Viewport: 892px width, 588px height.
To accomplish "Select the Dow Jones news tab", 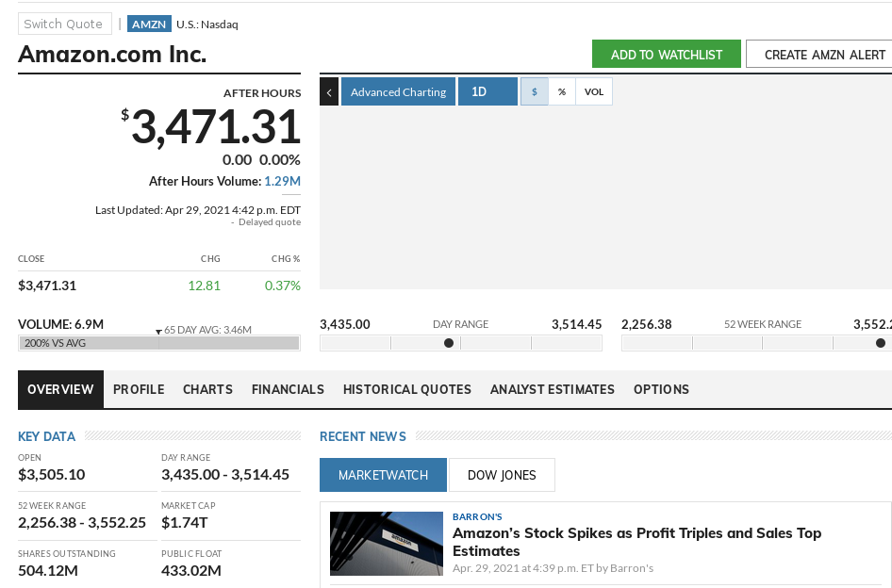I will pyautogui.click(x=502, y=475).
